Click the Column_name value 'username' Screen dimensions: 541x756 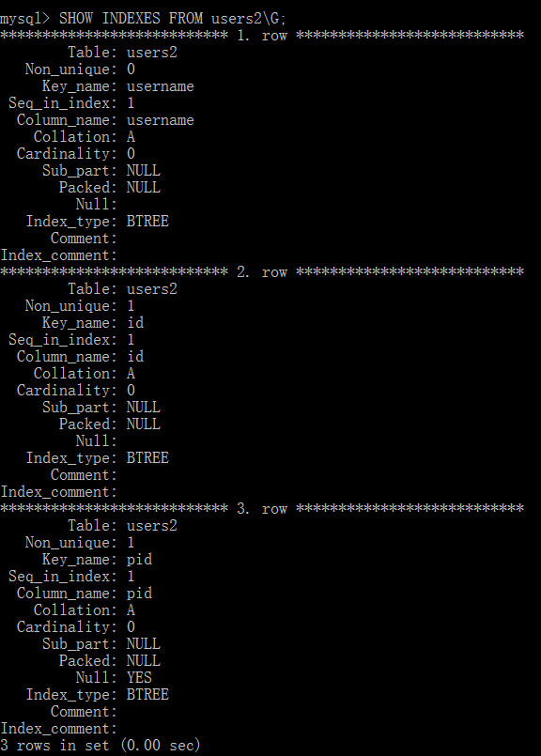(160, 120)
